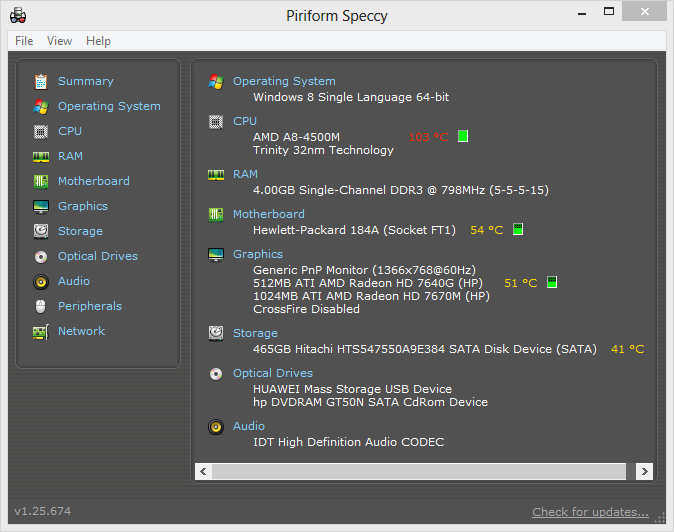The image size is (674, 532).
Task: Click the Network icon in sidebar
Action: pos(40,331)
